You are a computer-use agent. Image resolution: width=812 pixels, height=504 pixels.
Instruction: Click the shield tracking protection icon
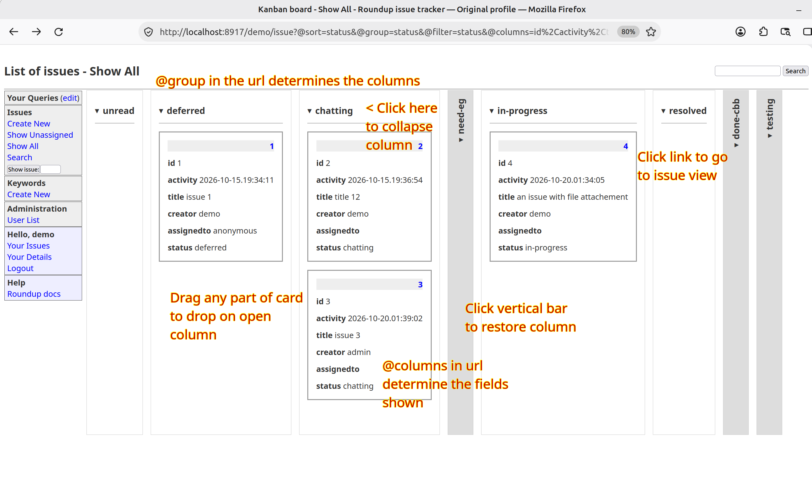tap(148, 32)
